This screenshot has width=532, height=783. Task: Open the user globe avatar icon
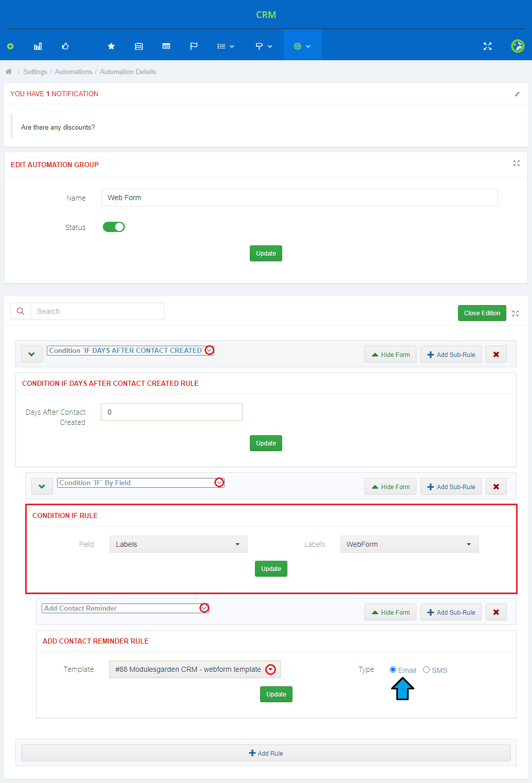pyautogui.click(x=518, y=46)
